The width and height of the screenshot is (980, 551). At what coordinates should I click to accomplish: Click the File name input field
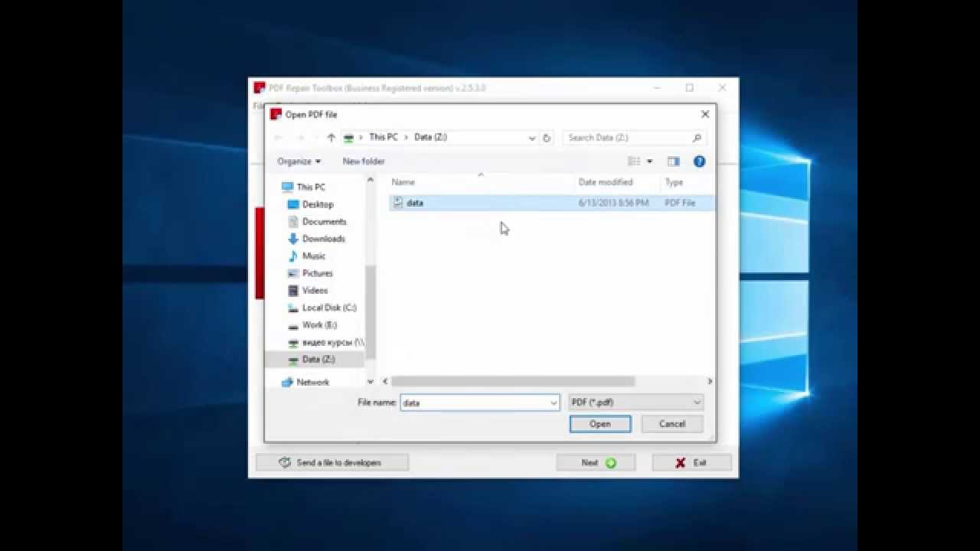click(473, 403)
